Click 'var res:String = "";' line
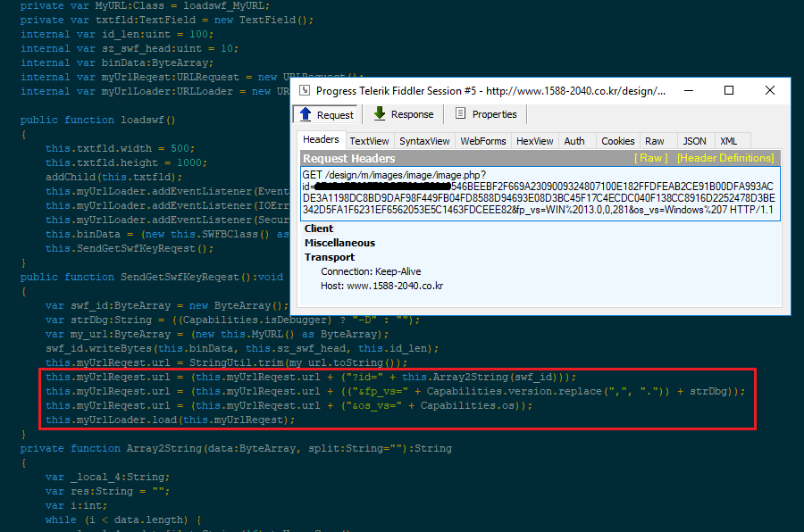This screenshot has width=804, height=532. pyautogui.click(x=108, y=491)
